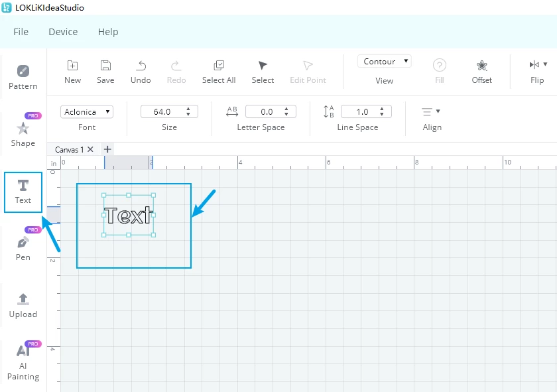557x392 pixels.
Task: Choose the Pen tool
Action: point(23,249)
